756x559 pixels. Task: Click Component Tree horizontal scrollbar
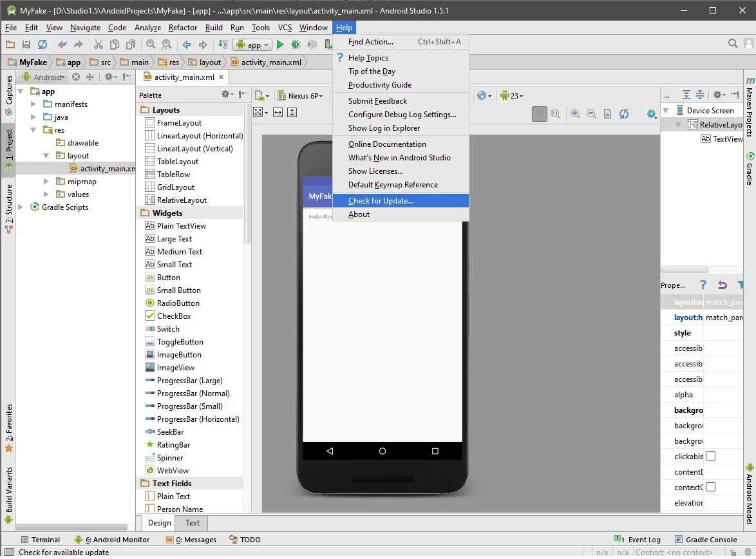[684, 270]
